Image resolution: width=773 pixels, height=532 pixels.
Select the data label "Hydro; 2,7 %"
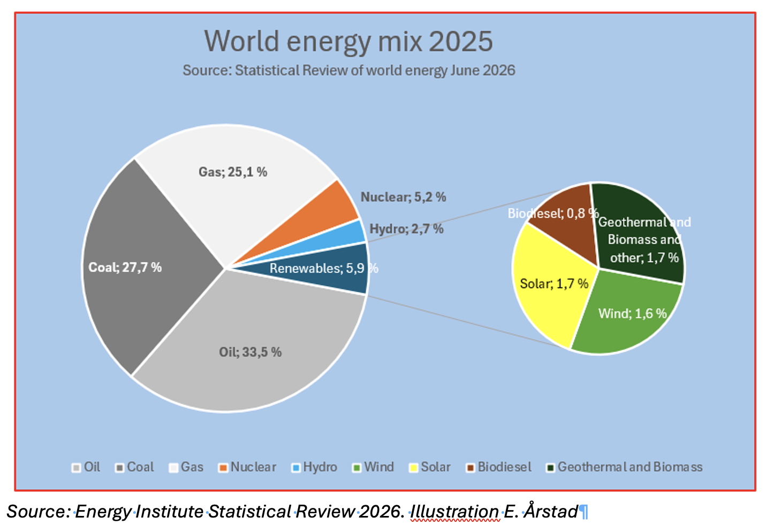coord(406,229)
